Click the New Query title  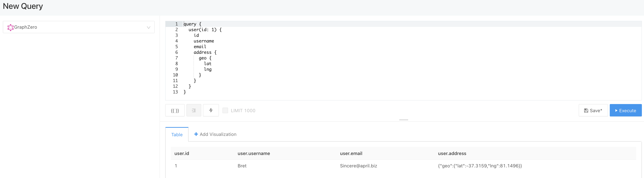tap(23, 6)
